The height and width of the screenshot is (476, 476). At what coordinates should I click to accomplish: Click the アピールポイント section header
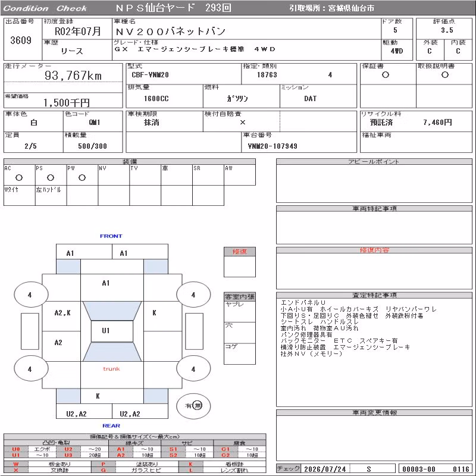click(x=374, y=161)
